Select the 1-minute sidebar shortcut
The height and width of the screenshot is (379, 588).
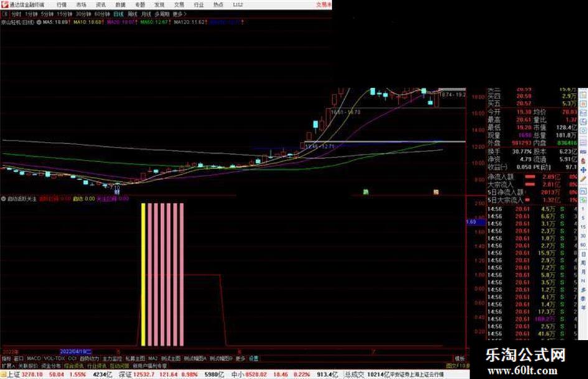[x=584, y=209]
